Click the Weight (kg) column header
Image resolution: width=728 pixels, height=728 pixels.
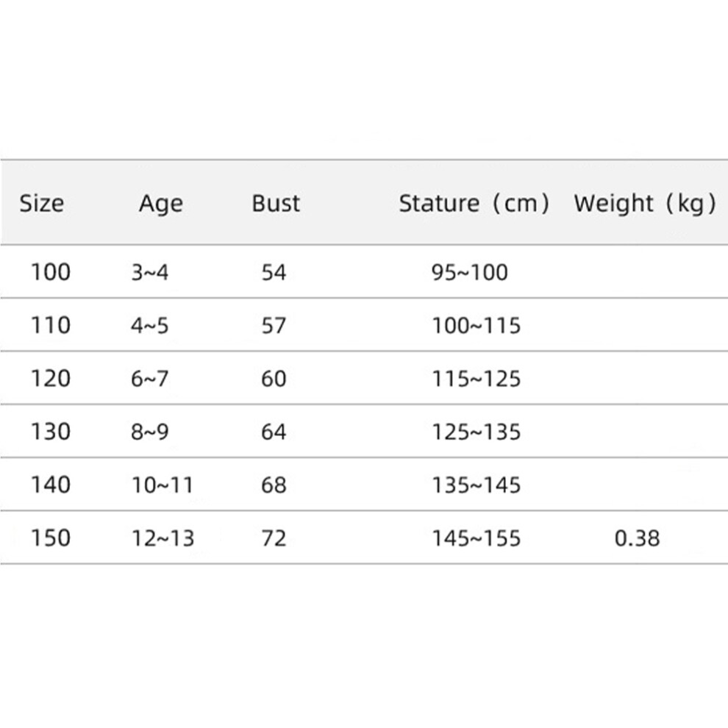645,204
